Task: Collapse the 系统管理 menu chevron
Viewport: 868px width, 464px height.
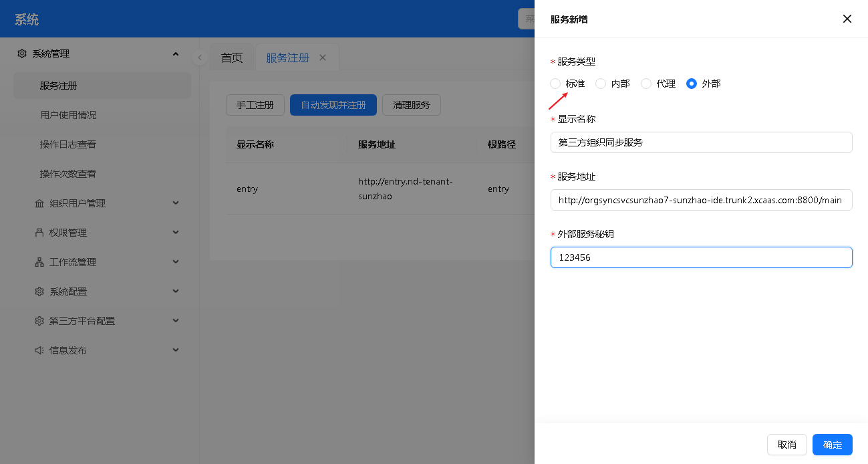Action: (176, 53)
